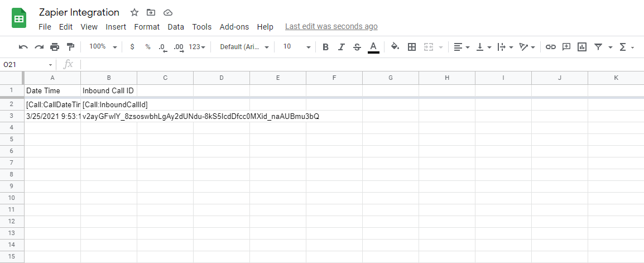Open the text color picker
Screen dimensions: 644x263
(x=373, y=47)
